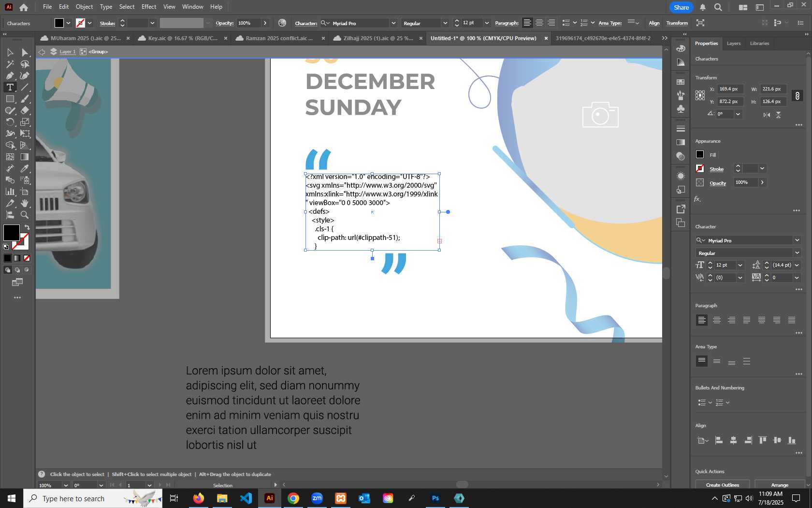
Task: Open the font style Regular dropdown in control bar
Action: 445,23
